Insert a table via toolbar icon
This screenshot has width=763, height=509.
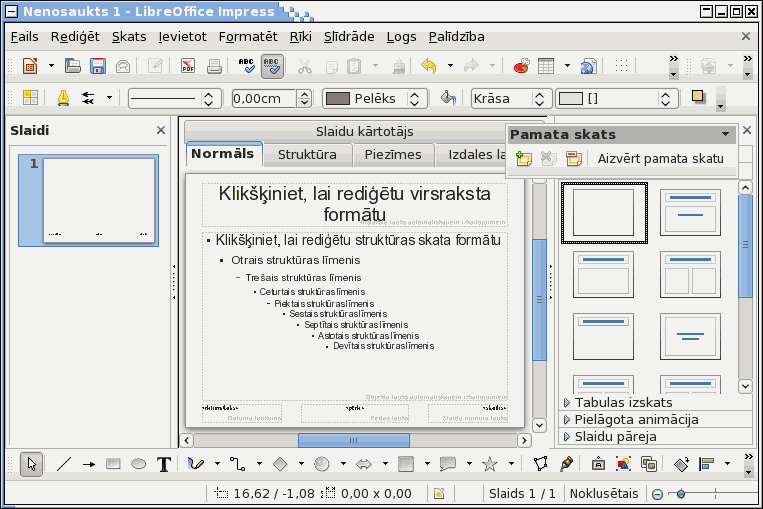[546, 66]
